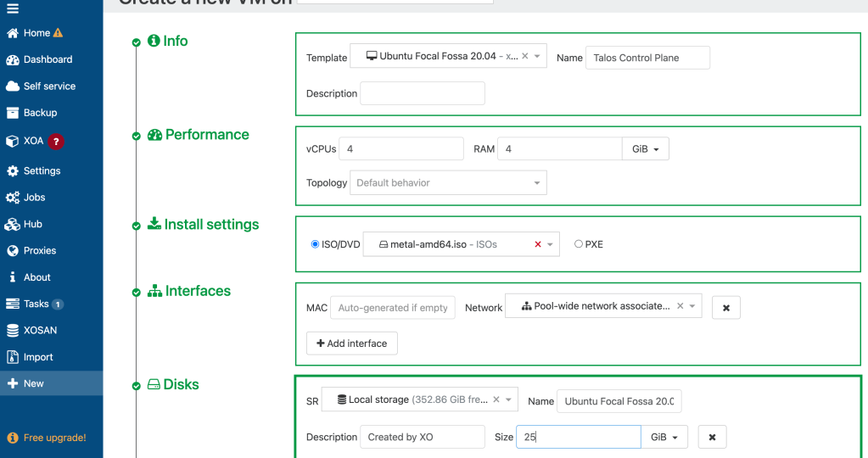Screen dimensions: 868x458
Task: Navigate to Proxies
Action: 39,251
